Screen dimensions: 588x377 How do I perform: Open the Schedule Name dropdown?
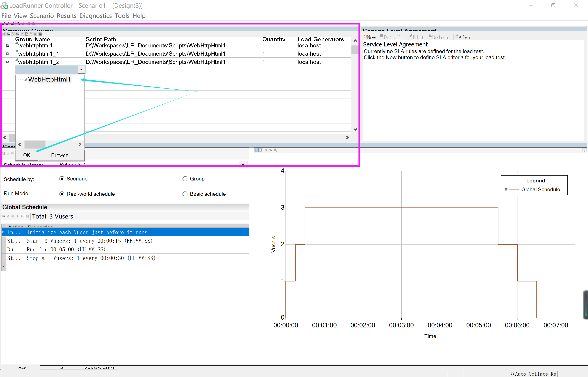(243, 165)
